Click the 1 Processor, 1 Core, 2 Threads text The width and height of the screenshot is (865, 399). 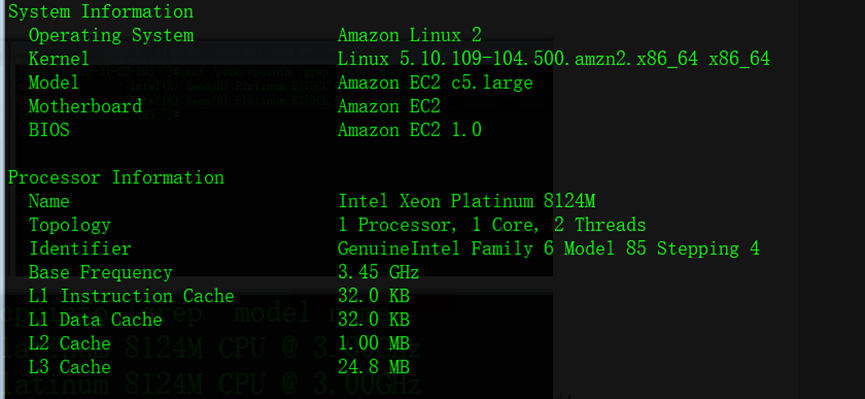[x=492, y=225]
